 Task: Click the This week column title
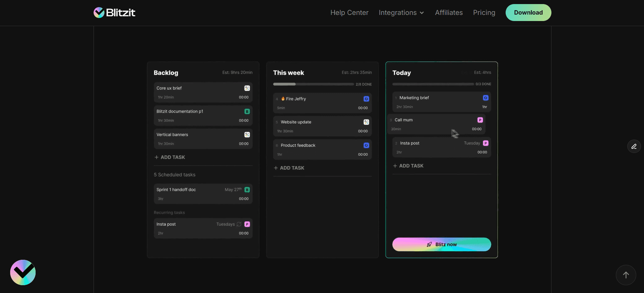click(289, 73)
